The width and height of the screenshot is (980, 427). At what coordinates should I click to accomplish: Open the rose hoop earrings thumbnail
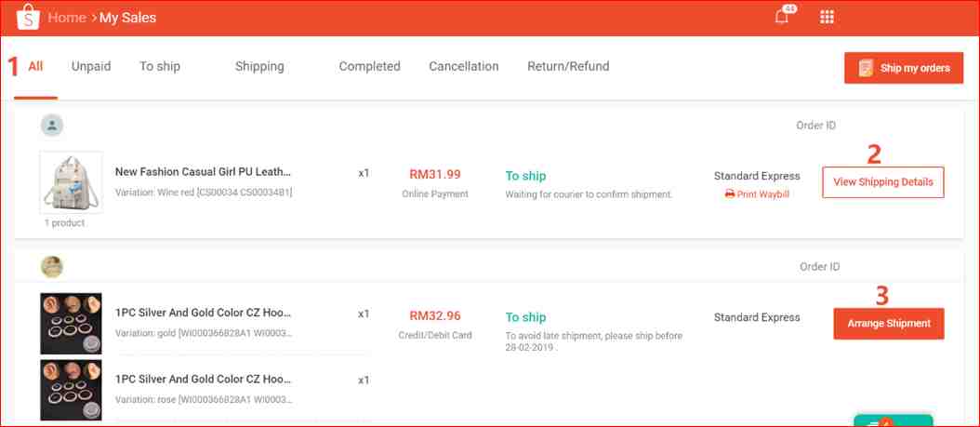[71, 390]
